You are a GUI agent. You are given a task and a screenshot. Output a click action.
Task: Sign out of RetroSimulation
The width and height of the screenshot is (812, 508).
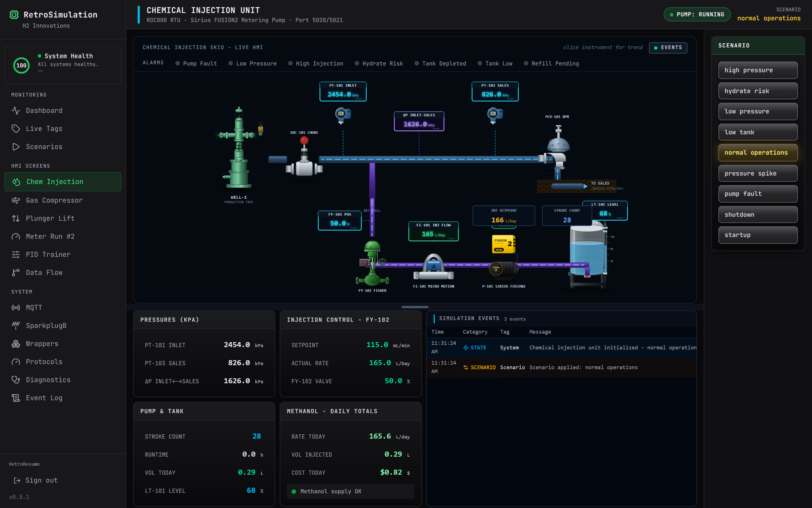pos(36,480)
